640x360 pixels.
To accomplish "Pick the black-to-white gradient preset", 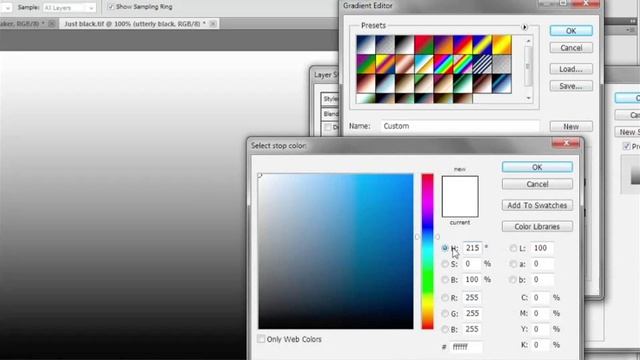I will pos(404,44).
